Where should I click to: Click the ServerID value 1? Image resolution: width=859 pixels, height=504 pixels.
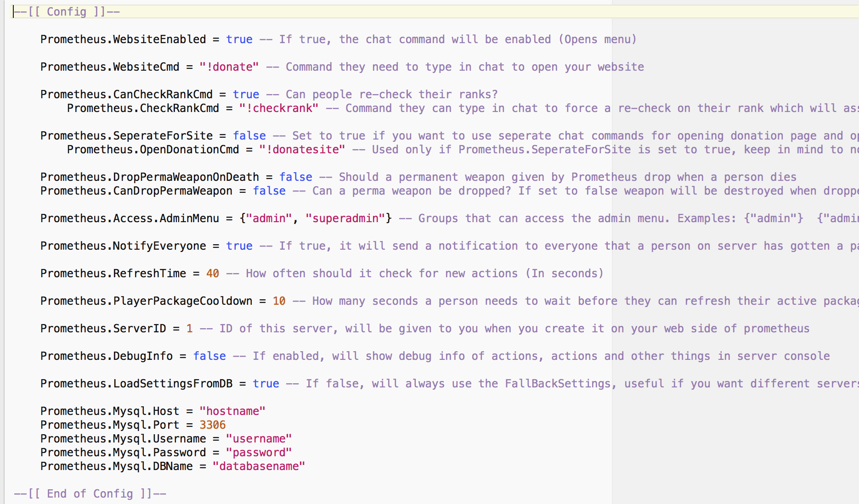(189, 329)
